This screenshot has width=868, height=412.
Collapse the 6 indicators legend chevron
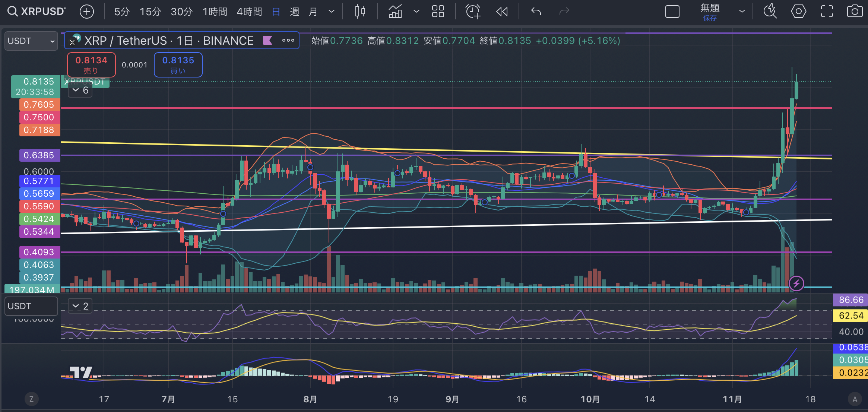(80, 91)
